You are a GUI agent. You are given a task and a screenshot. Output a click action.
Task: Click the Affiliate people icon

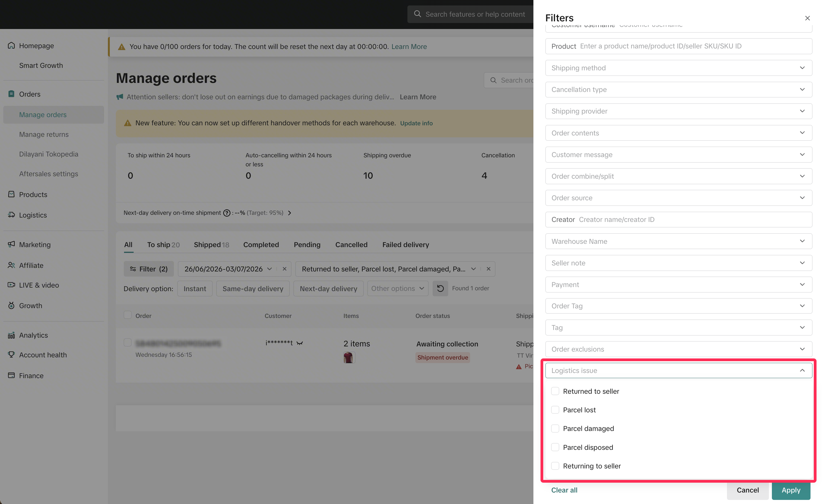pos(11,265)
